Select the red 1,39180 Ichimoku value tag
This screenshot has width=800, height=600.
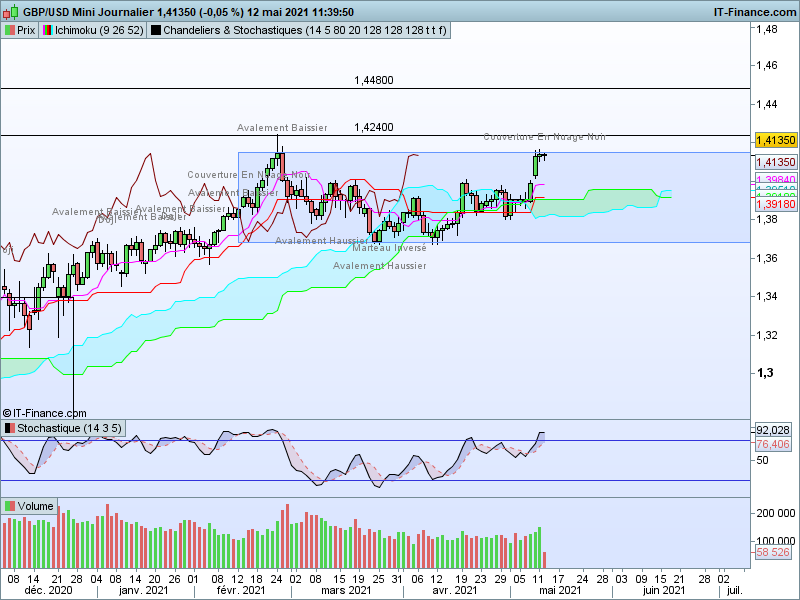click(x=776, y=204)
